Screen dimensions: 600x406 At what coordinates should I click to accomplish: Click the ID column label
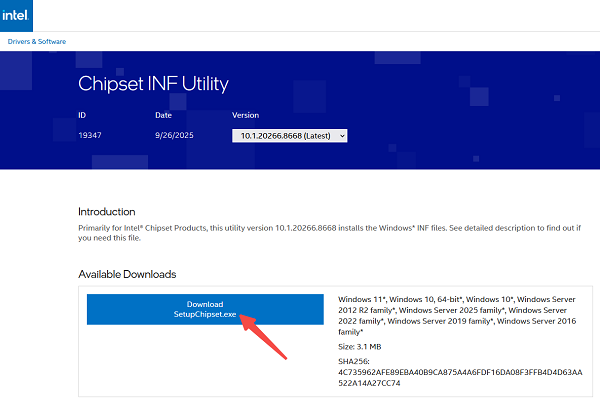[82, 115]
